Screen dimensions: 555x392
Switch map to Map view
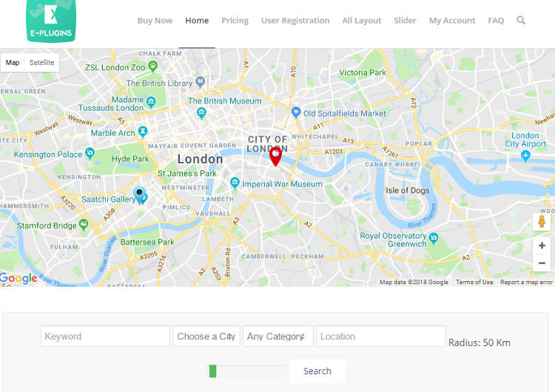coord(13,63)
